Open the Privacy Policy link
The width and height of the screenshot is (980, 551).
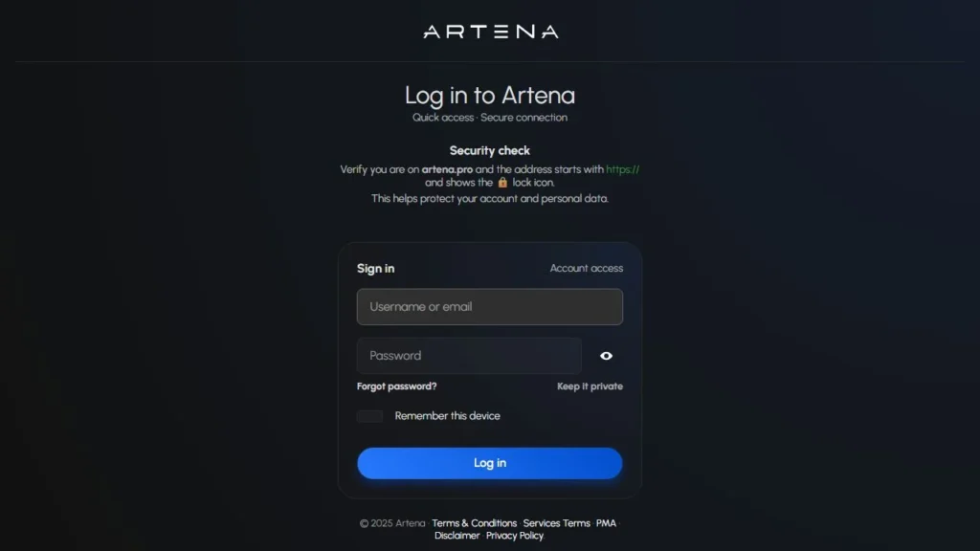[515, 536]
